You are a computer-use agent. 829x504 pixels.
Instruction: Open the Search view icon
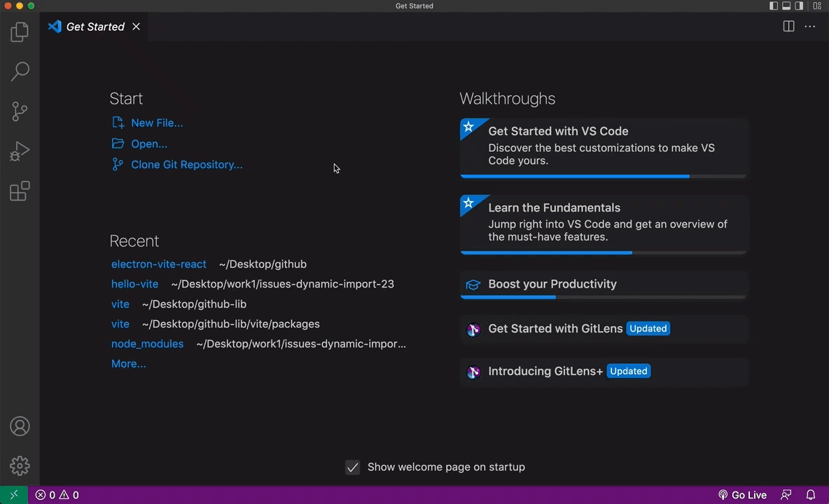click(20, 71)
